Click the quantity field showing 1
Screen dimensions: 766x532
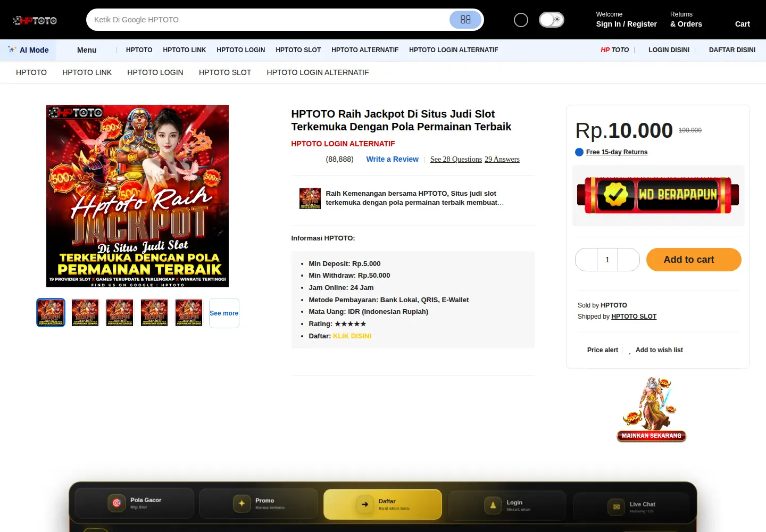click(607, 260)
